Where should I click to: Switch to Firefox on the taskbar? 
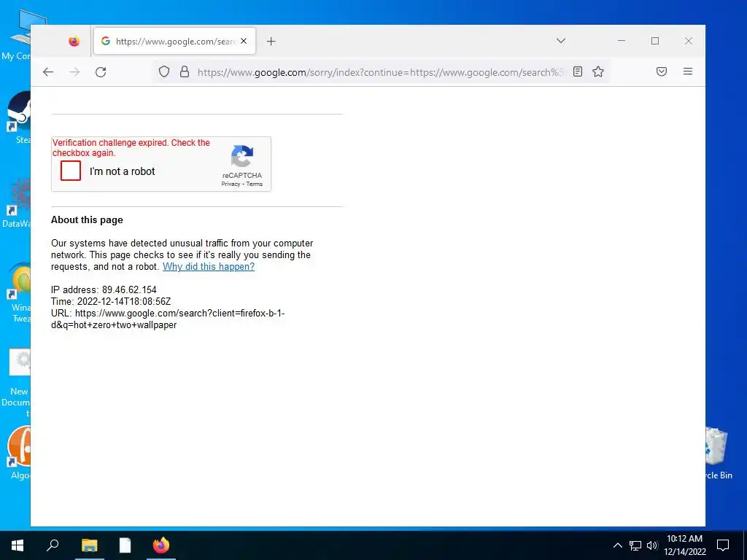coord(161,545)
